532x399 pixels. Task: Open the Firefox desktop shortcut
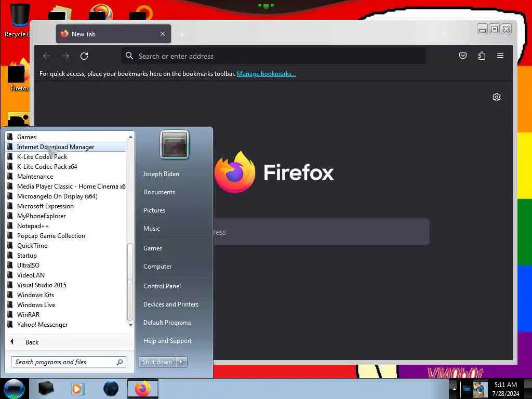[x=19, y=76]
